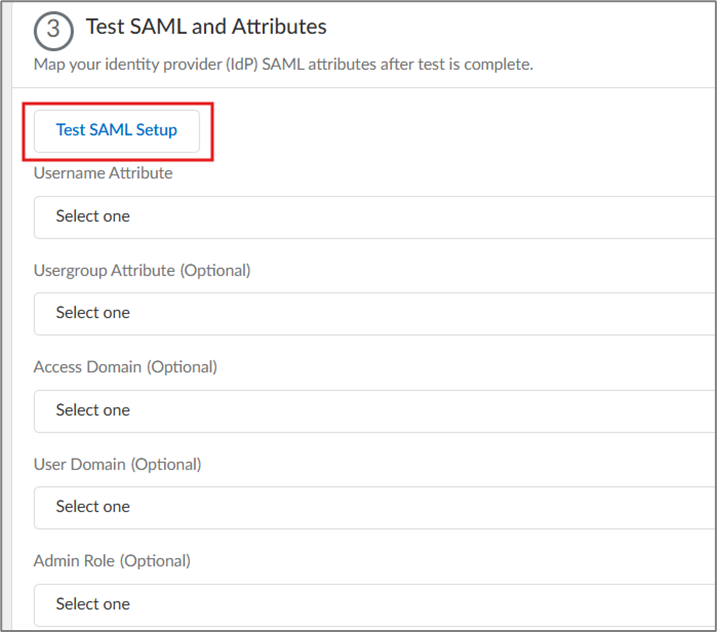
Task: Click the Admin Role (Optional) label
Action: click(x=112, y=561)
